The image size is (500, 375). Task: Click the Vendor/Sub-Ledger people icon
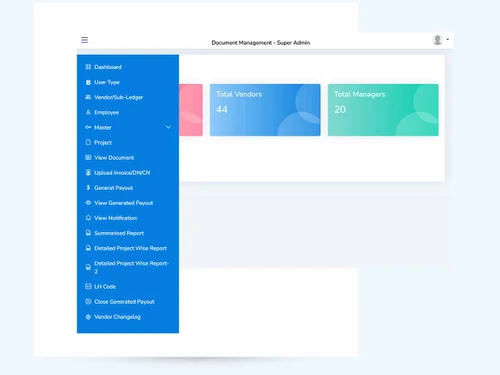coord(88,97)
